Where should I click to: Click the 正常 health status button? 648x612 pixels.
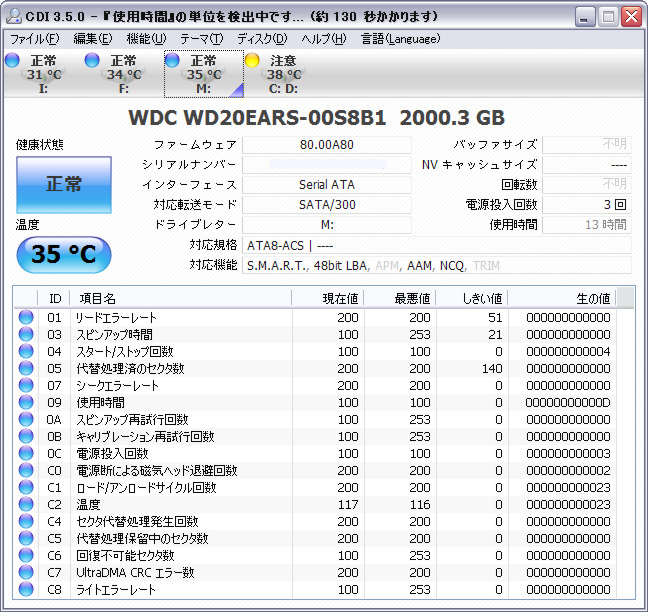(64, 185)
